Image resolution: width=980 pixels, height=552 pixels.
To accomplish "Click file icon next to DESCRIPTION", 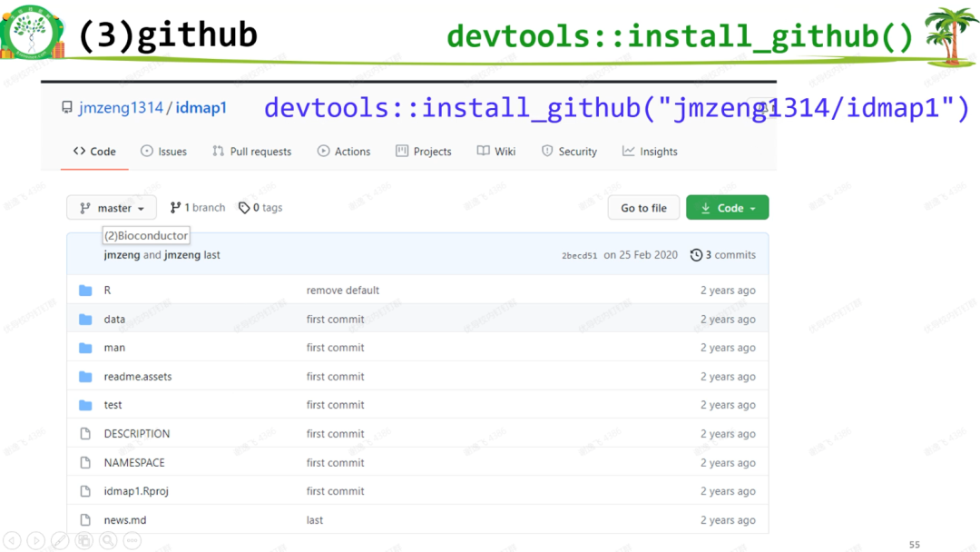I will point(85,434).
